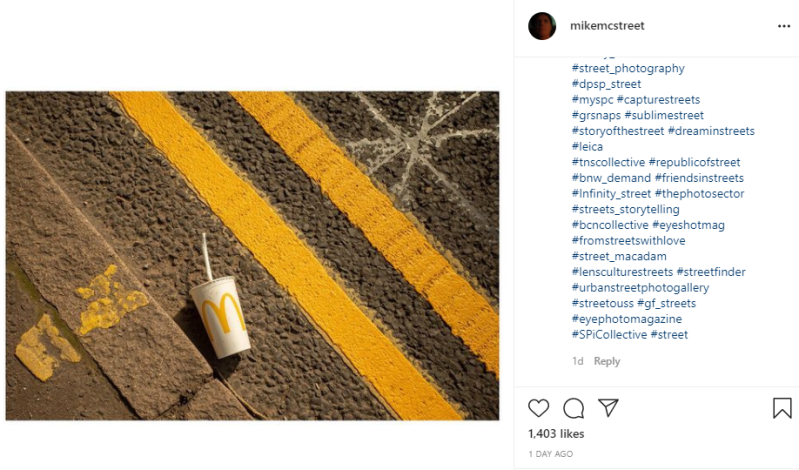Open the #eyephotomagazine hashtag
799x470 pixels.
point(626,319)
